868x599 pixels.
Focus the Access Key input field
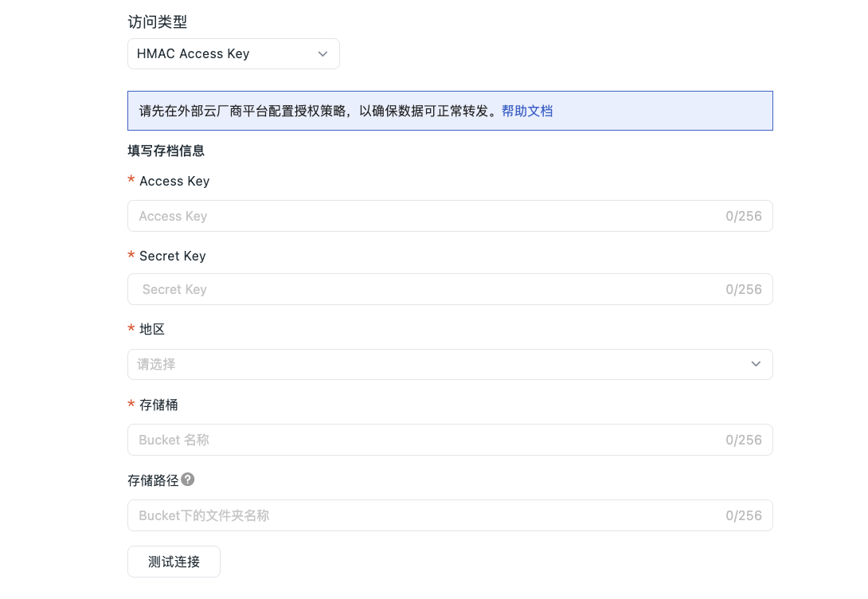(450, 216)
